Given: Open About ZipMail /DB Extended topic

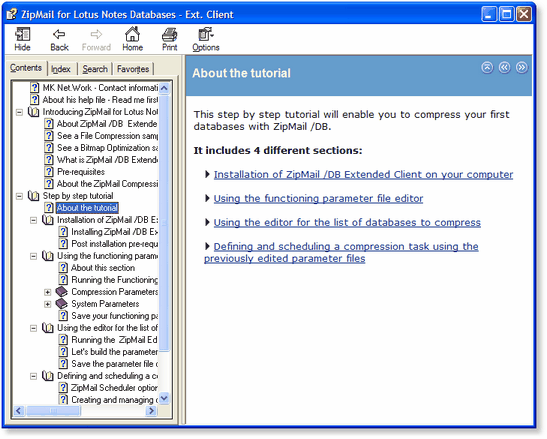Looking at the screenshot, I should coord(107,124).
